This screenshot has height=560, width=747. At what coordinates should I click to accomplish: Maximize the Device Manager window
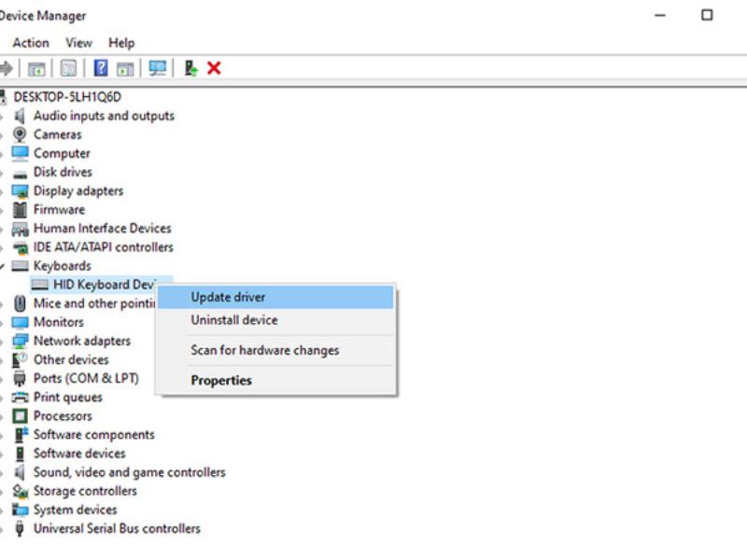pyautogui.click(x=707, y=15)
